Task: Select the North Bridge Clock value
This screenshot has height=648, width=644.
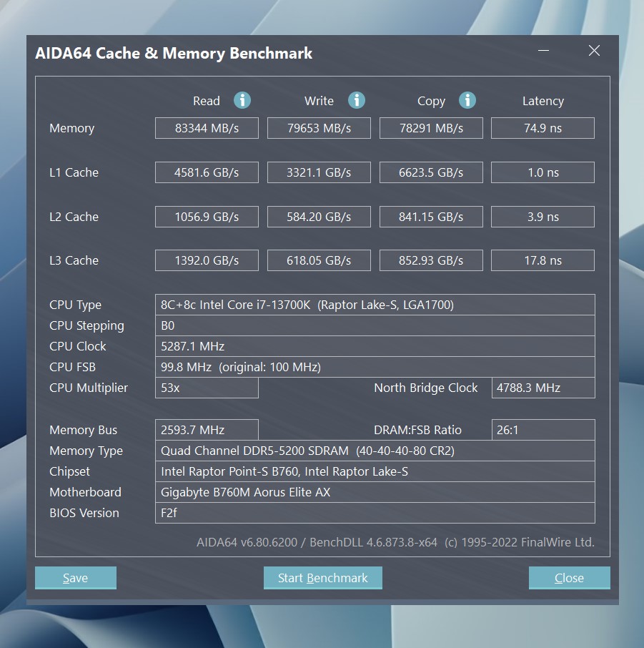Action: point(543,388)
